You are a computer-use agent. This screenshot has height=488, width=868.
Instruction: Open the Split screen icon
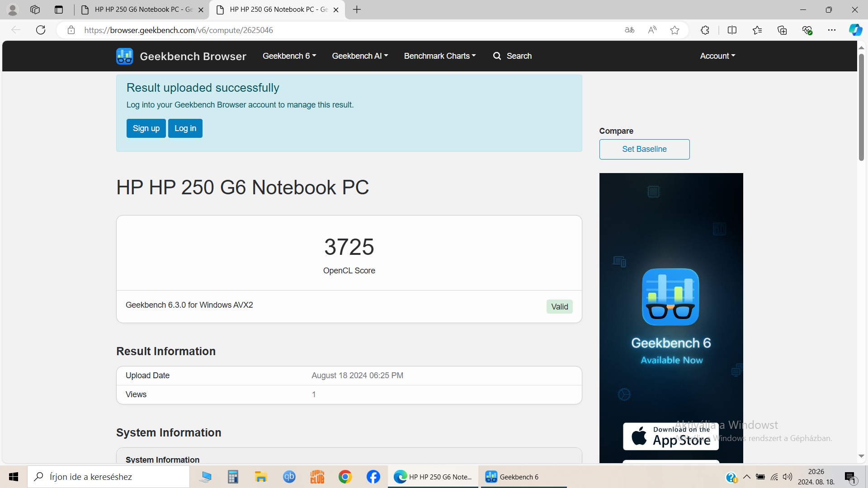point(732,30)
